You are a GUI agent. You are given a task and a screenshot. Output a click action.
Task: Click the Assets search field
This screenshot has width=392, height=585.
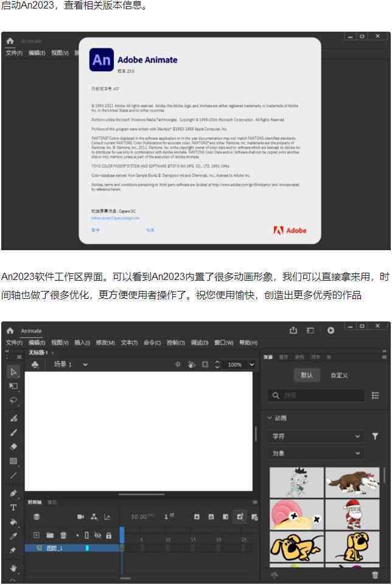point(317,396)
